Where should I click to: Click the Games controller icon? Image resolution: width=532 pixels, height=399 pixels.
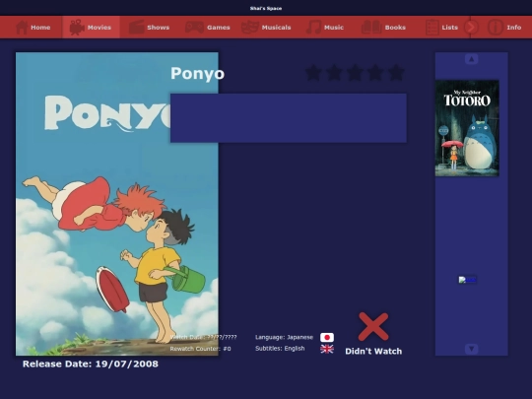point(194,28)
